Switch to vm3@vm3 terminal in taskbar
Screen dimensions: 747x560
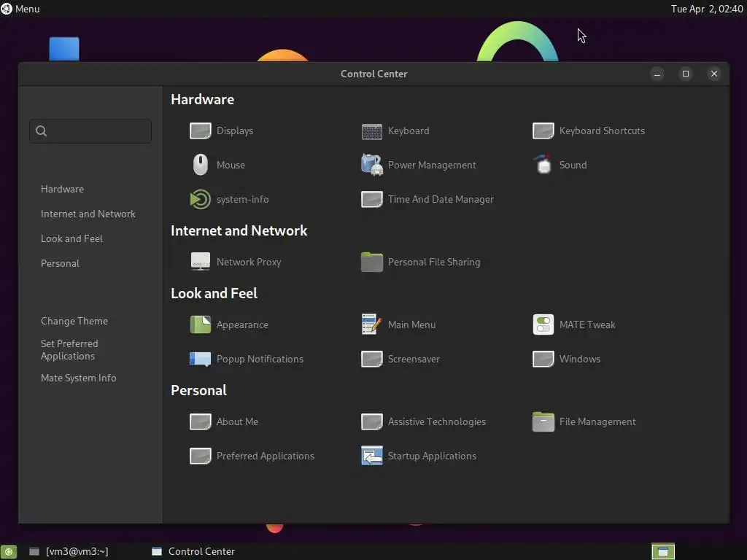69,551
